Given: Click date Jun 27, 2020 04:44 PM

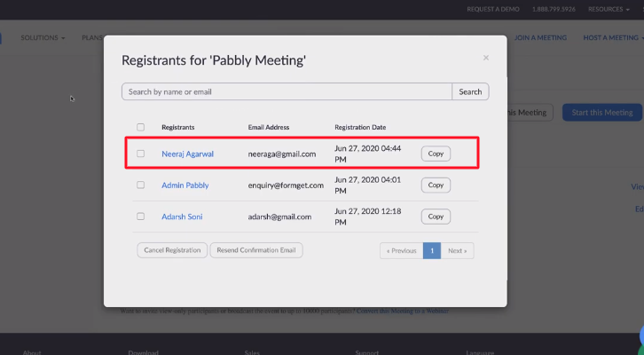Looking at the screenshot, I should click(367, 154).
